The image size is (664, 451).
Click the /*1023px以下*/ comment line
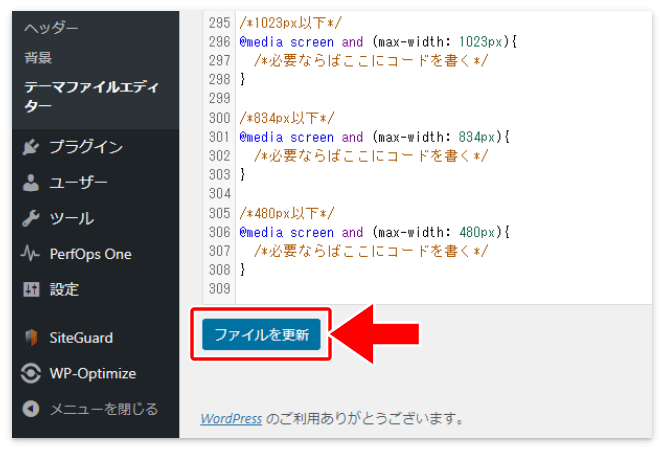290,22
